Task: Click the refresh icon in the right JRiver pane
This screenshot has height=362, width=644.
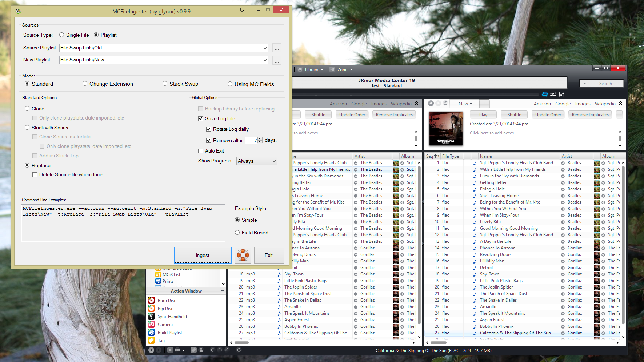Action: click(x=445, y=103)
